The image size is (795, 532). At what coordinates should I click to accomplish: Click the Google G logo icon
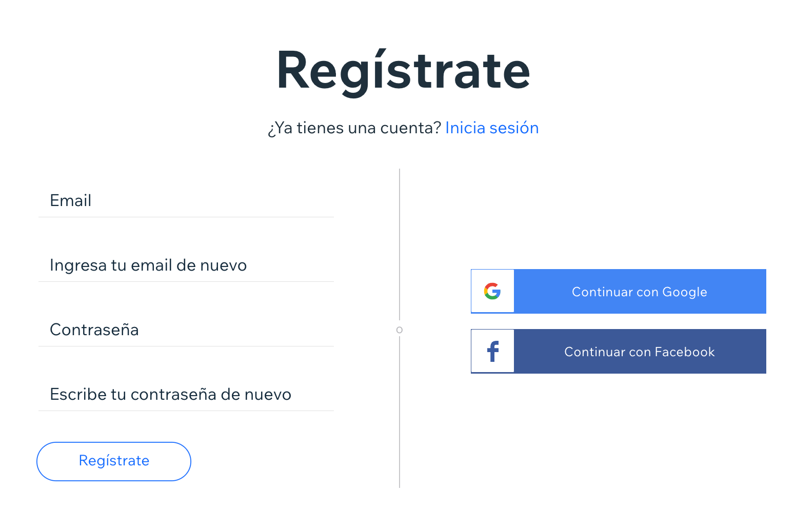492,291
